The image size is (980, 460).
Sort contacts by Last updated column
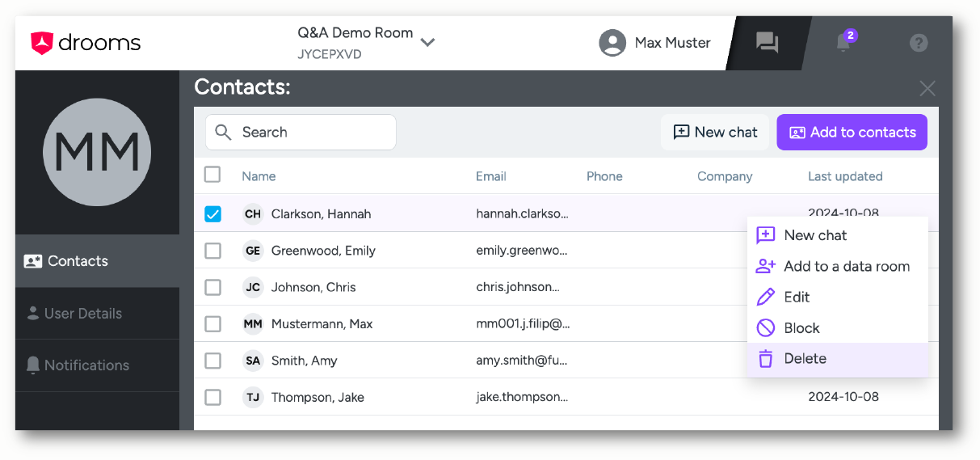pos(845,176)
